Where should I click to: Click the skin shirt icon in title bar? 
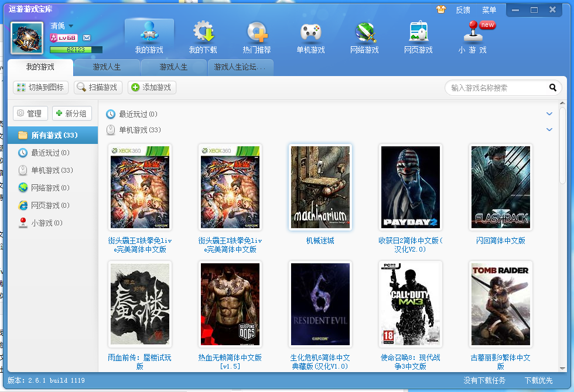tap(440, 9)
